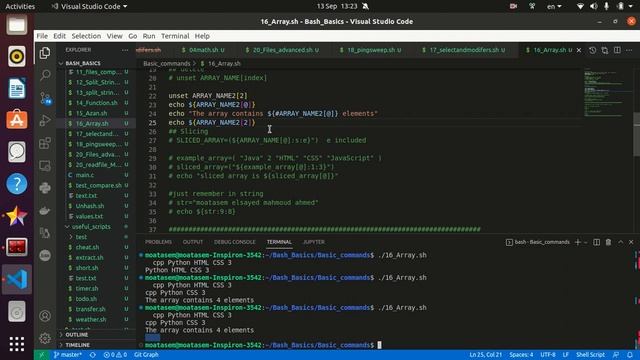The image size is (640, 360).
Task: Click the editor minimap
Action: pyautogui.click(x=606, y=94)
